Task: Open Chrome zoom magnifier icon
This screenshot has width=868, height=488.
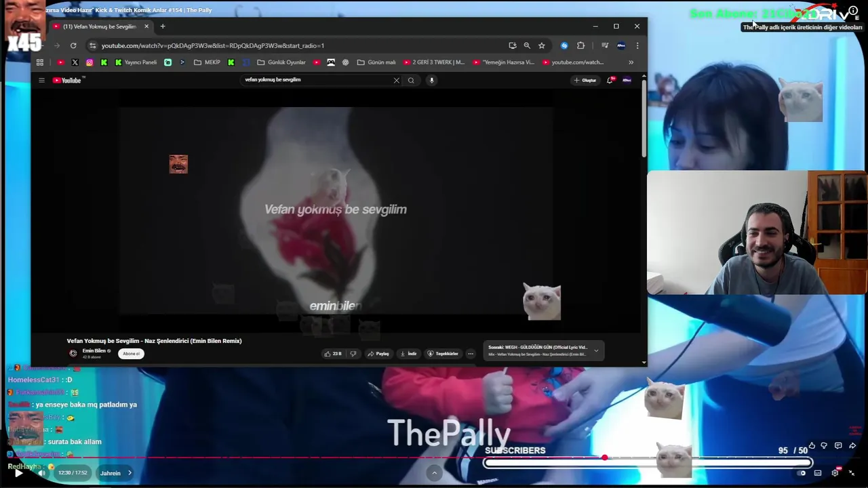Action: (x=527, y=45)
